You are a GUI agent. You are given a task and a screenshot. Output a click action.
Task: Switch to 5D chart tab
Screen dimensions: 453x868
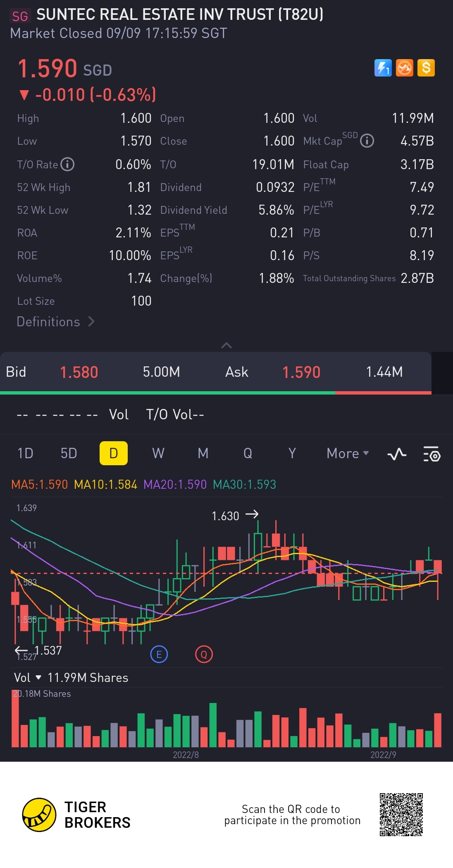(x=69, y=453)
